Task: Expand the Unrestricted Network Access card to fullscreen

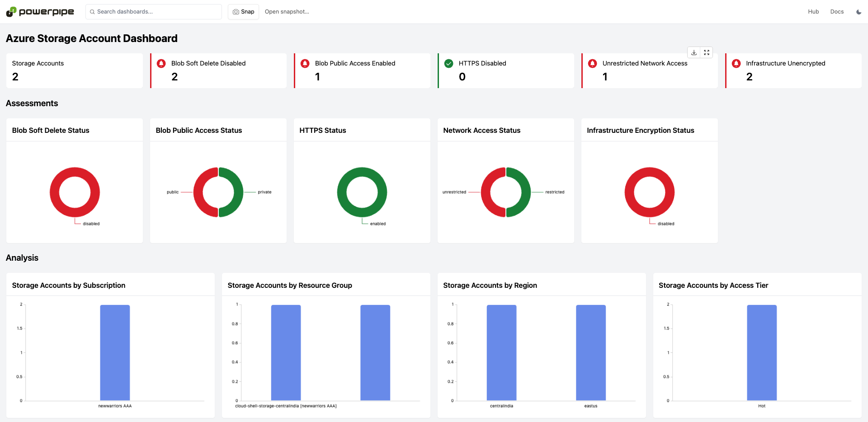Action: pyautogui.click(x=707, y=52)
